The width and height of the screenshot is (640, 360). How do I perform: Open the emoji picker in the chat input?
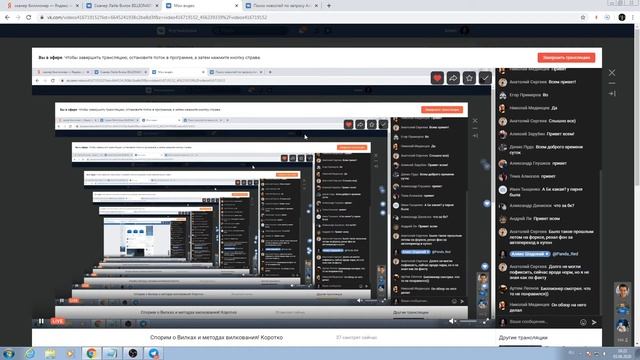click(x=583, y=322)
